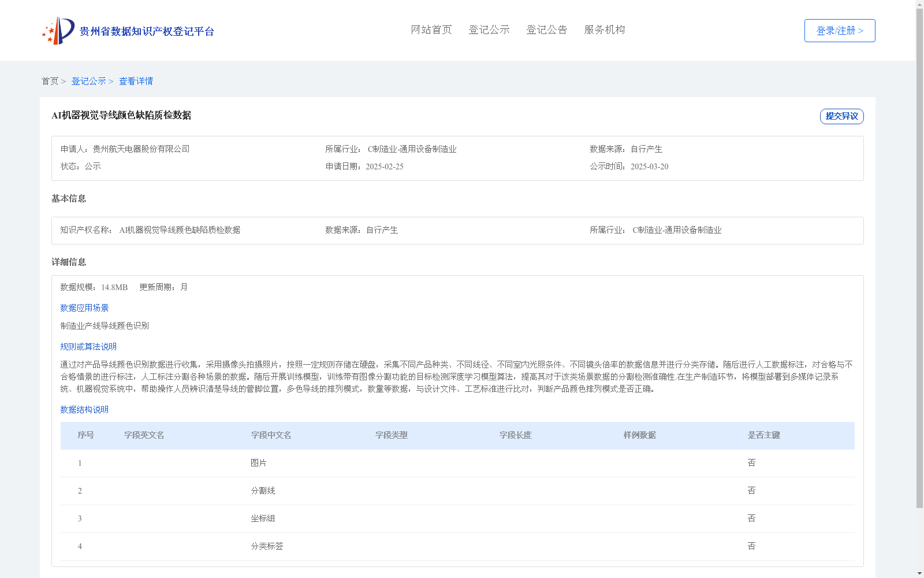Click the vertical scrollbar thumb
This screenshot has height=578, width=924.
click(919, 258)
